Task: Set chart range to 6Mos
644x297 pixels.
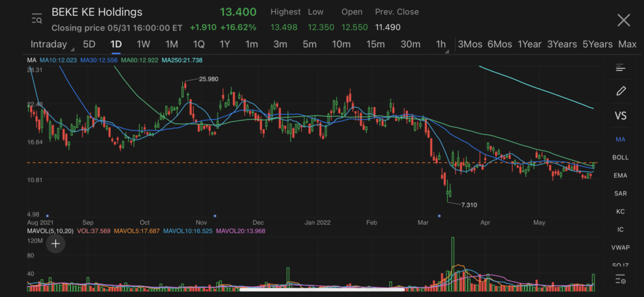Action: point(499,45)
